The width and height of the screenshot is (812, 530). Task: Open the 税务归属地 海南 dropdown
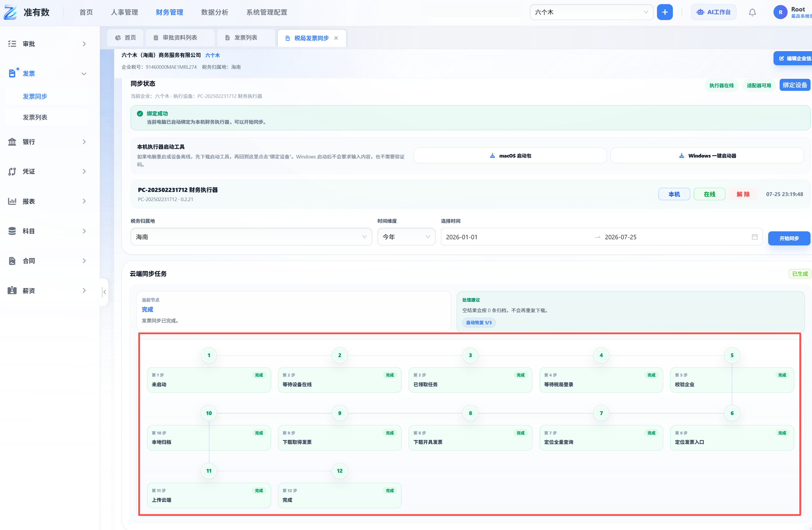click(x=251, y=237)
